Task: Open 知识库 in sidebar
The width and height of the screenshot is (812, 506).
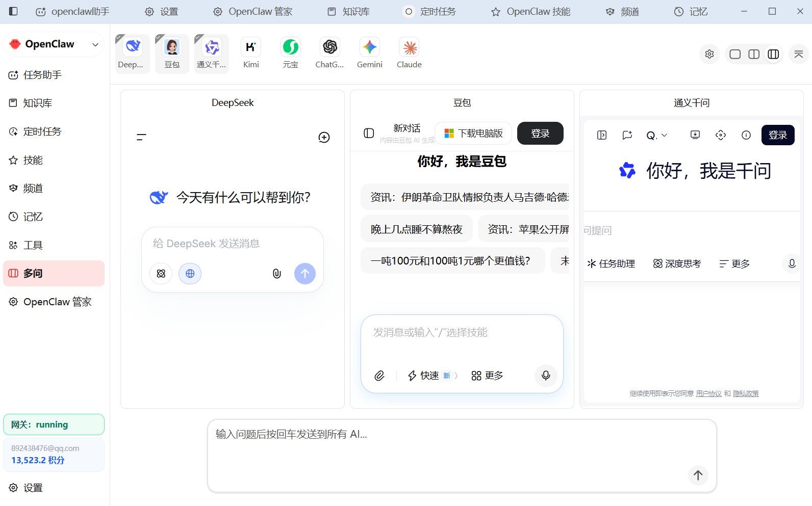Action: point(54,103)
